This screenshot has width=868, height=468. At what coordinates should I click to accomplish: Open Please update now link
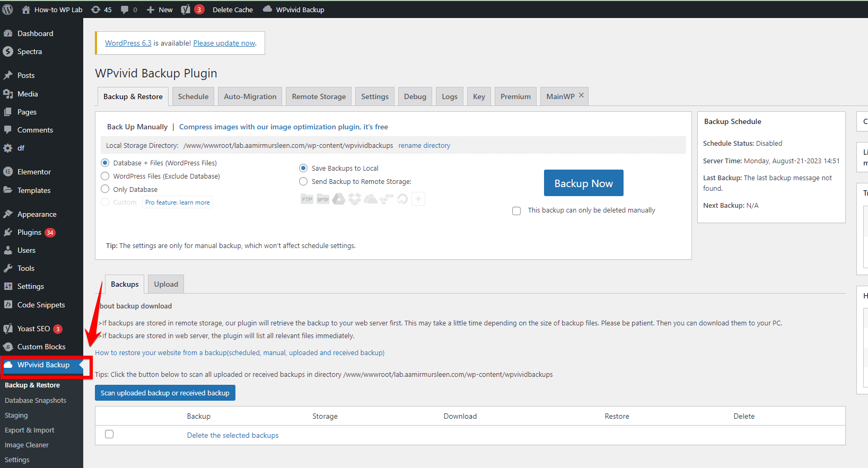pos(224,43)
